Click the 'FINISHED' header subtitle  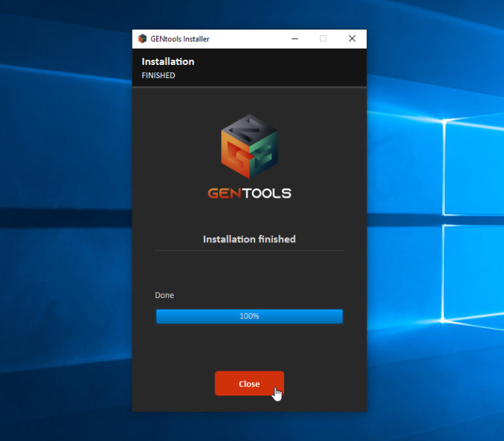(158, 75)
